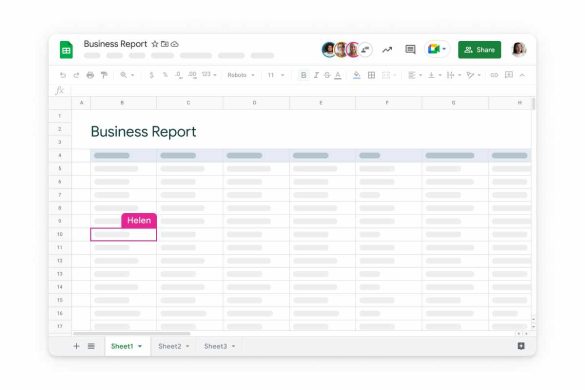Screen dimensions: 585x390
Task: Add a new sheet with plus
Action: [x=76, y=346]
